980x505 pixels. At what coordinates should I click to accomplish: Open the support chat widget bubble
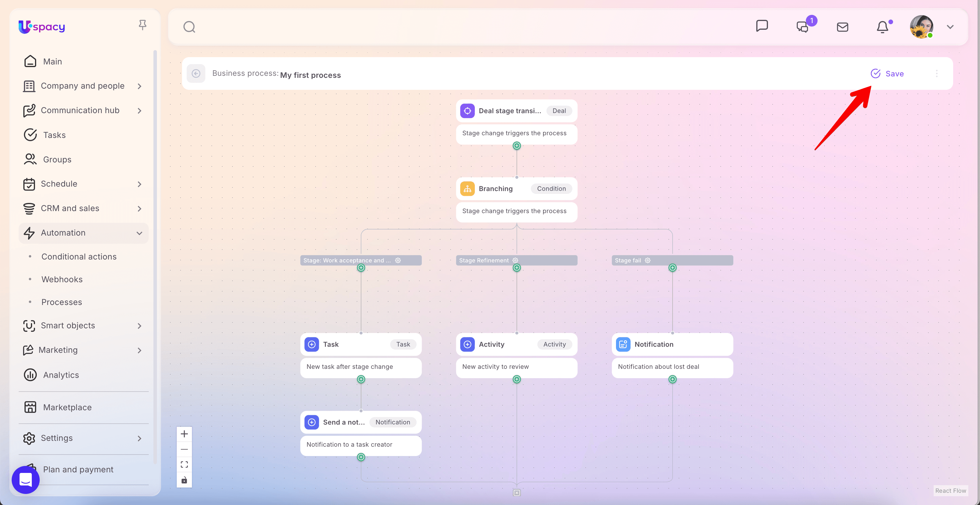(x=25, y=480)
